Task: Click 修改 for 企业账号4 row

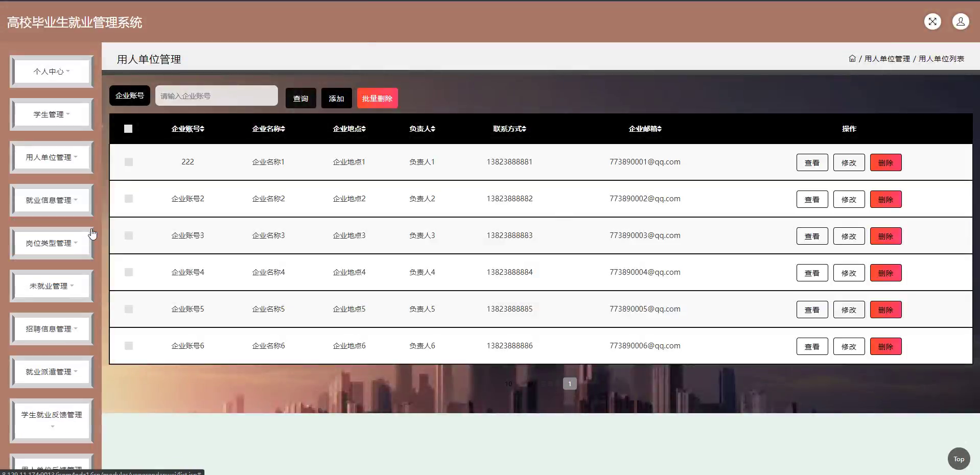Action: (x=849, y=273)
